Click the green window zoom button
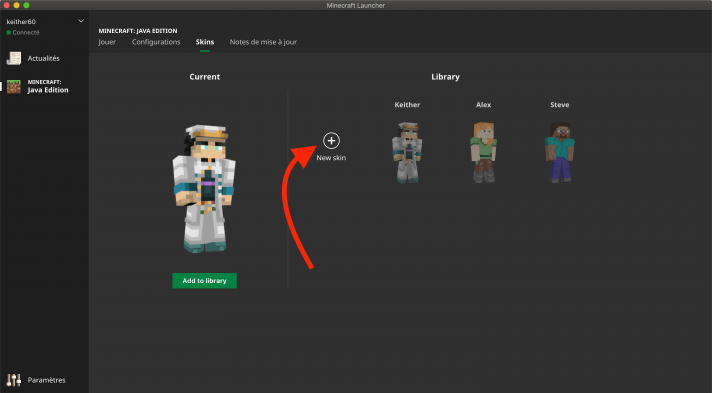 [26, 5]
